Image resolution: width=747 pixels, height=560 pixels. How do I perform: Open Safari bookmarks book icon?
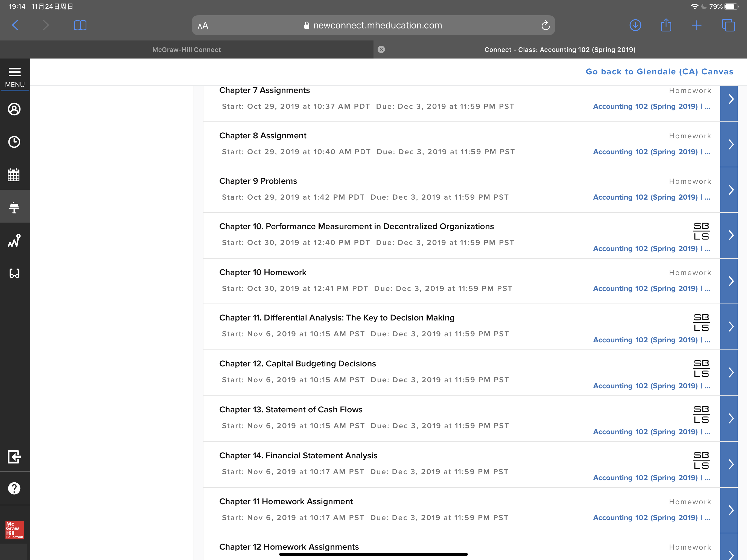click(x=80, y=25)
